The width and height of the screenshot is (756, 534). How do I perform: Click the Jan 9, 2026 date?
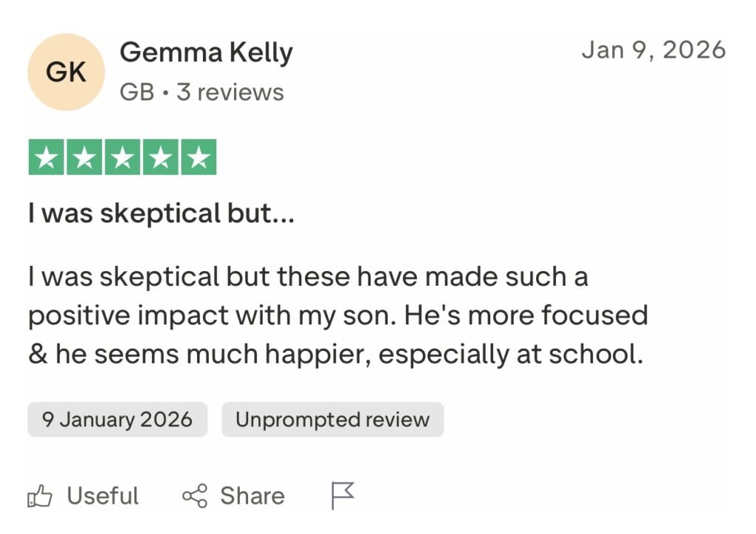[x=653, y=50]
